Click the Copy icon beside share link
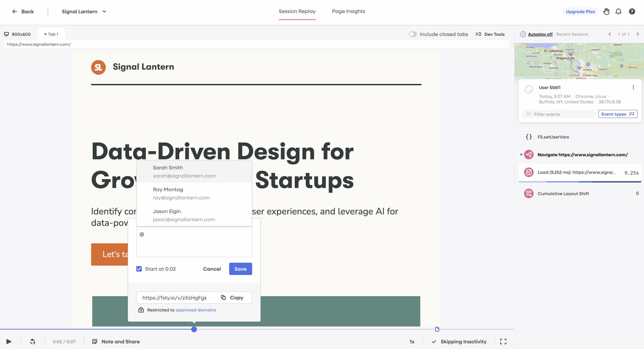 (x=223, y=297)
